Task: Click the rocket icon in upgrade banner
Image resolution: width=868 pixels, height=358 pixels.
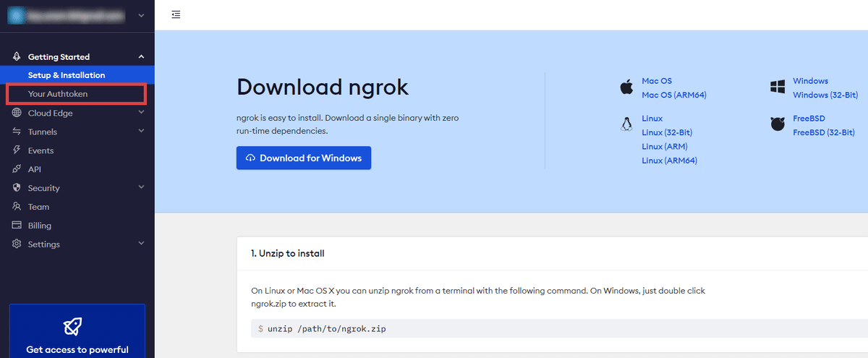Action: (x=72, y=327)
